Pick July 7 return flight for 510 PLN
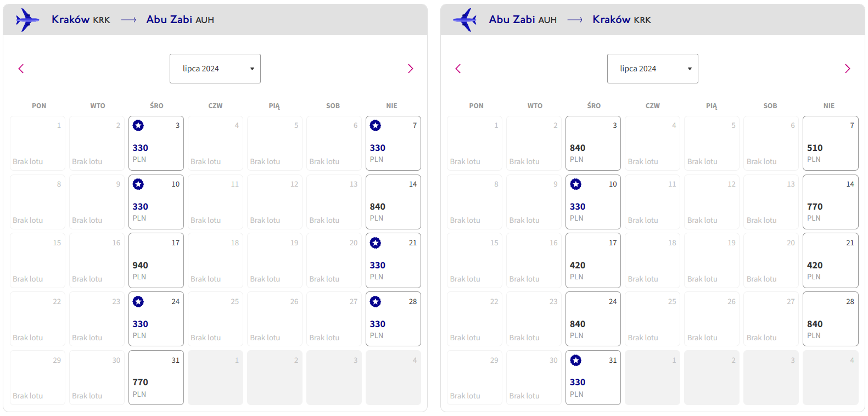The height and width of the screenshot is (416, 868). (830, 143)
